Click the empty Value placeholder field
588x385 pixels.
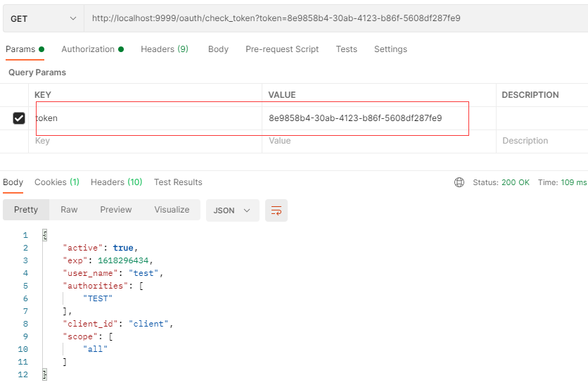coord(378,141)
